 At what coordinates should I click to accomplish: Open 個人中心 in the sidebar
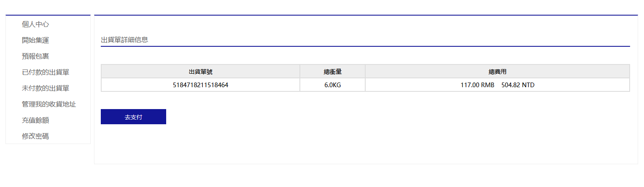[35, 24]
